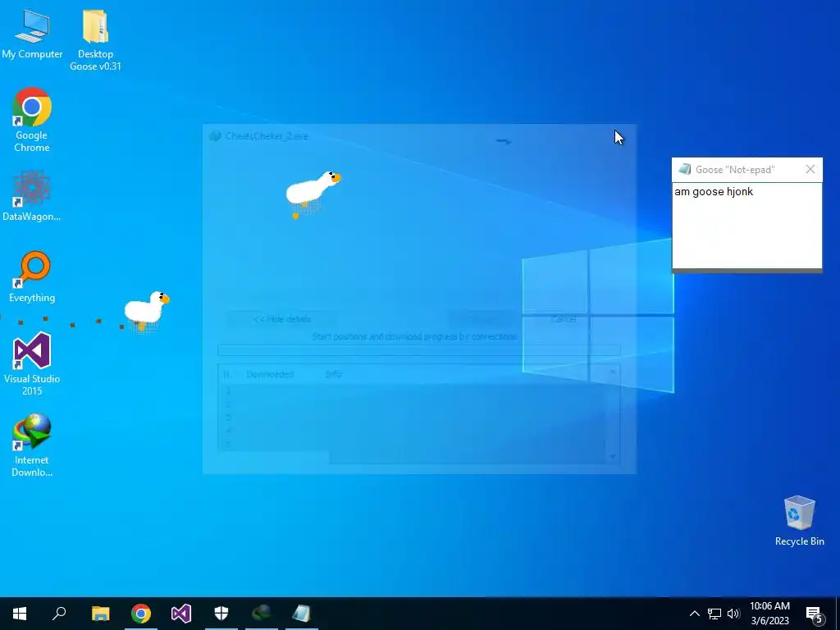
Task: Select the Google Chrome desktop shortcut
Action: coord(32,120)
